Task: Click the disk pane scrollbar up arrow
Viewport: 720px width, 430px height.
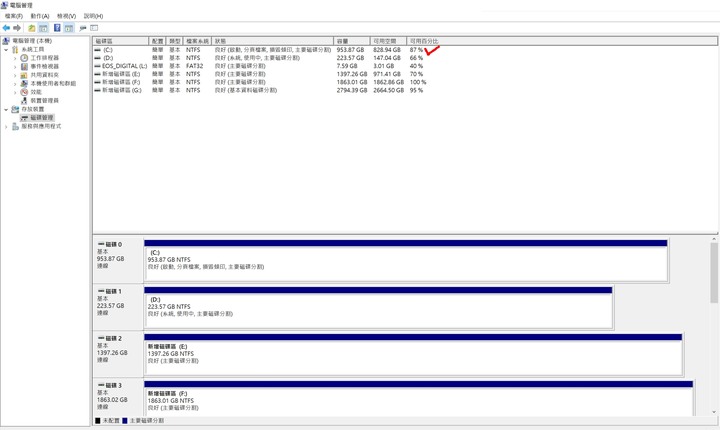Action: [x=714, y=239]
